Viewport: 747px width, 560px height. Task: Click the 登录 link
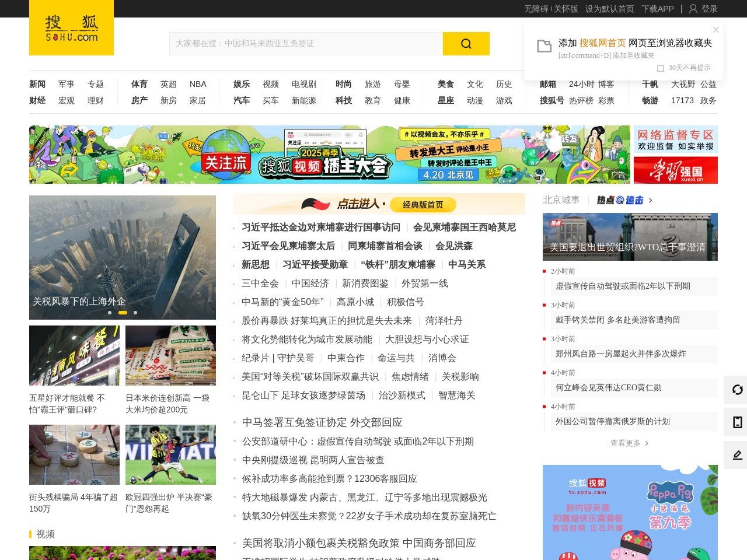coord(710,9)
